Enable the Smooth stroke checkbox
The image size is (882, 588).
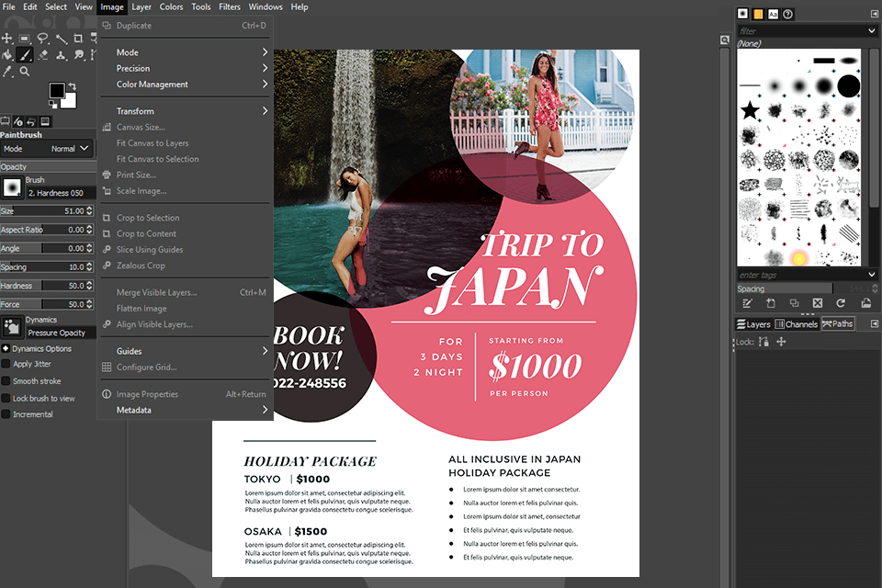[6, 381]
